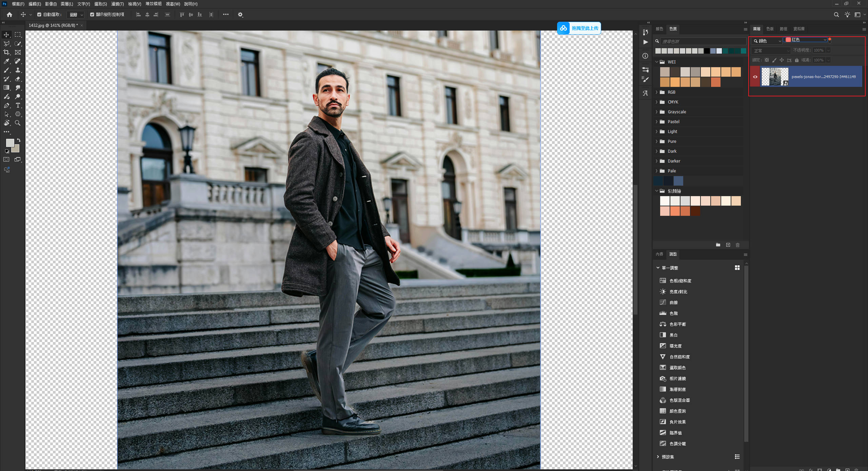The width and height of the screenshot is (868, 471).
Task: Pick the Polygonal Lasso tool
Action: coord(6,43)
